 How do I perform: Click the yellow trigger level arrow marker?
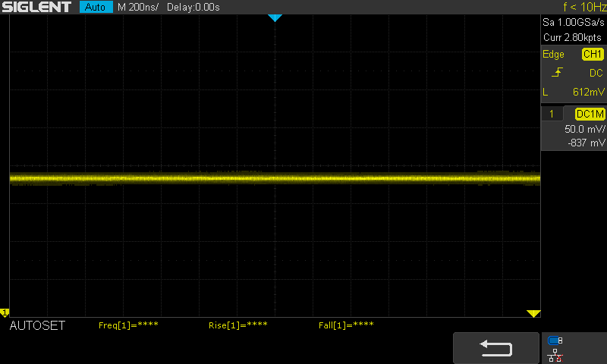pos(533,313)
